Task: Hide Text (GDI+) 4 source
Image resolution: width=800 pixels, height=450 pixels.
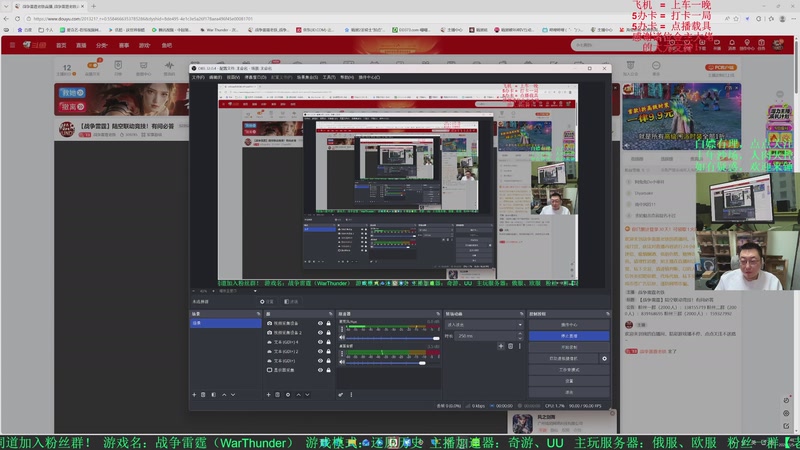Action: point(320,342)
